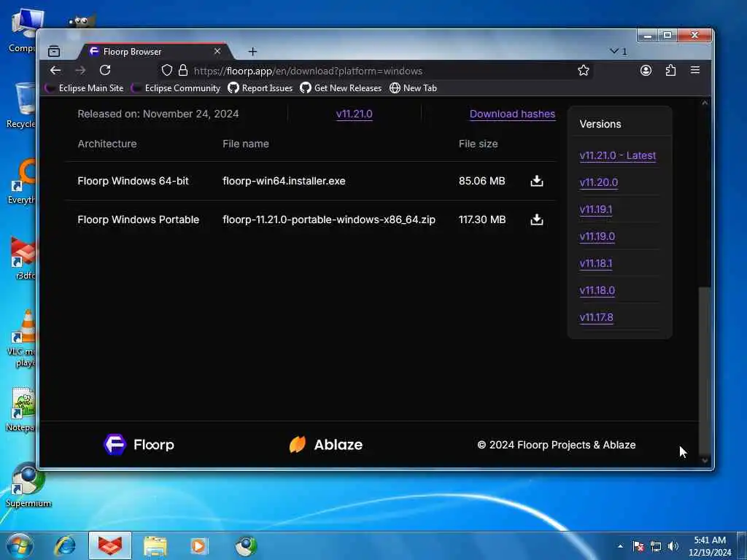
Task: Click the Floorp Windows 64-bit row label
Action: (133, 181)
